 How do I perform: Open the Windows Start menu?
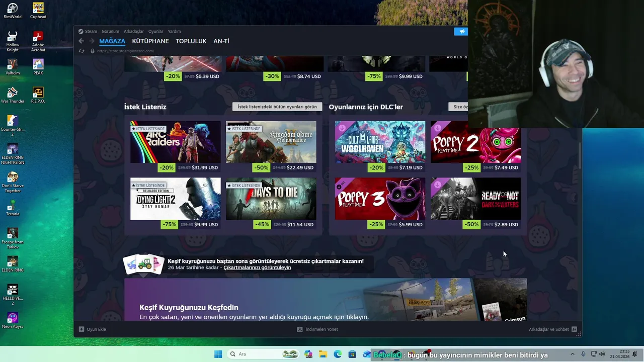point(218,354)
